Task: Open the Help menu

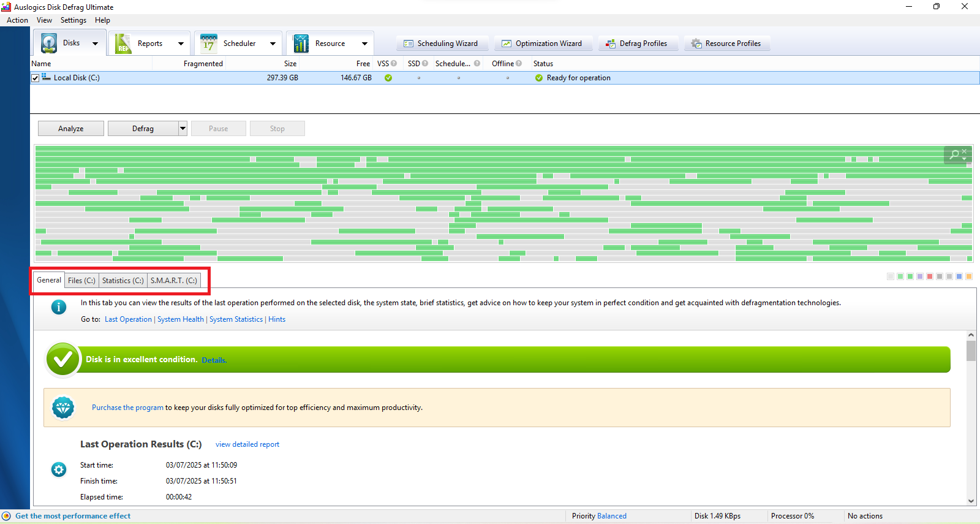Action: (102, 20)
